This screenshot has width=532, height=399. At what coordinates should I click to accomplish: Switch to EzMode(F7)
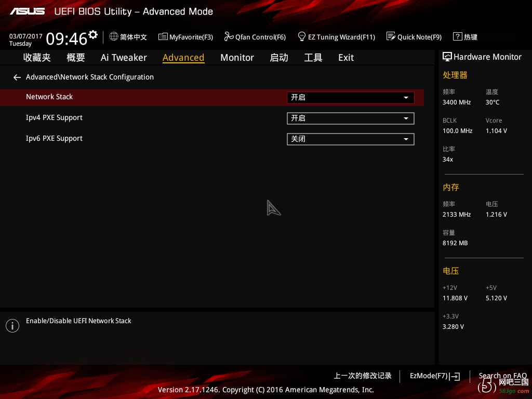429,376
